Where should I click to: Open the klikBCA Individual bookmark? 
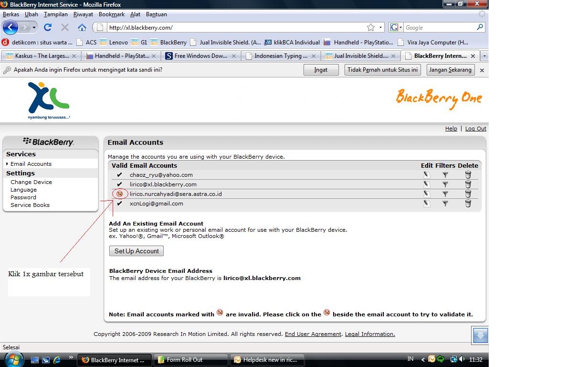[292, 42]
